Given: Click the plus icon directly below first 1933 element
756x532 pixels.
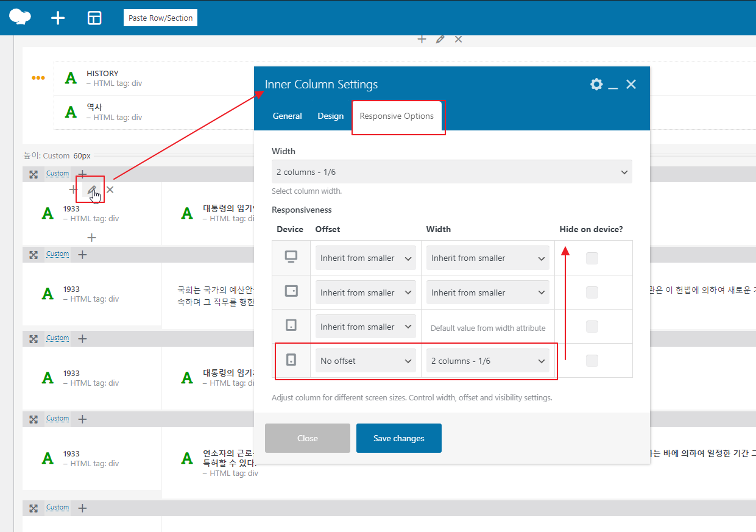Looking at the screenshot, I should (x=91, y=237).
